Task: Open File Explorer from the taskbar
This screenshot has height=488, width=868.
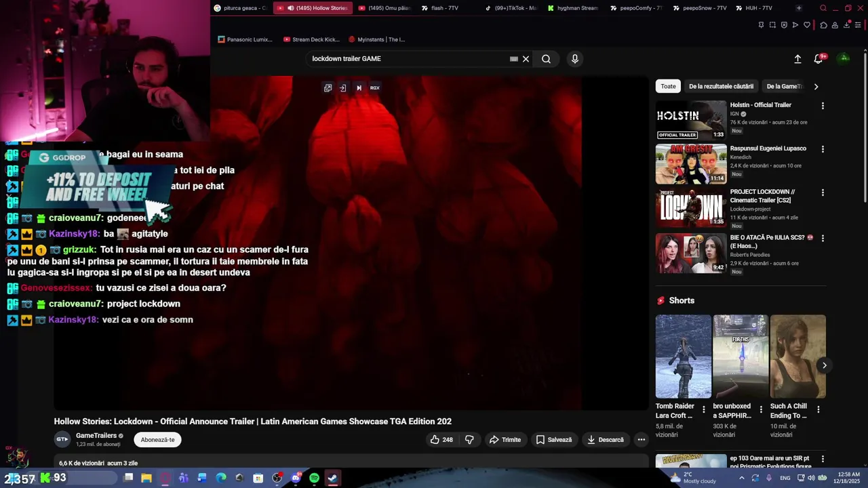Action: pyautogui.click(x=146, y=478)
